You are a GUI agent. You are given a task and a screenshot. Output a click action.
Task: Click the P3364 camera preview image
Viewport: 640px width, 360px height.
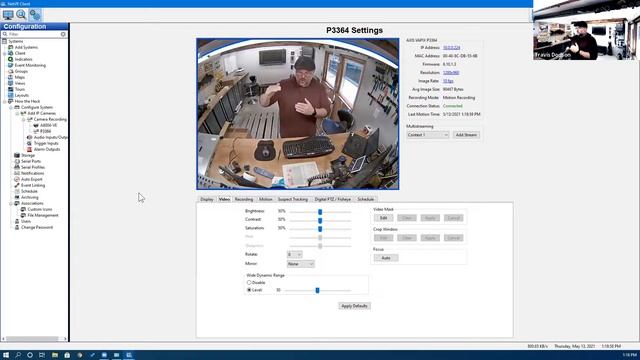298,114
